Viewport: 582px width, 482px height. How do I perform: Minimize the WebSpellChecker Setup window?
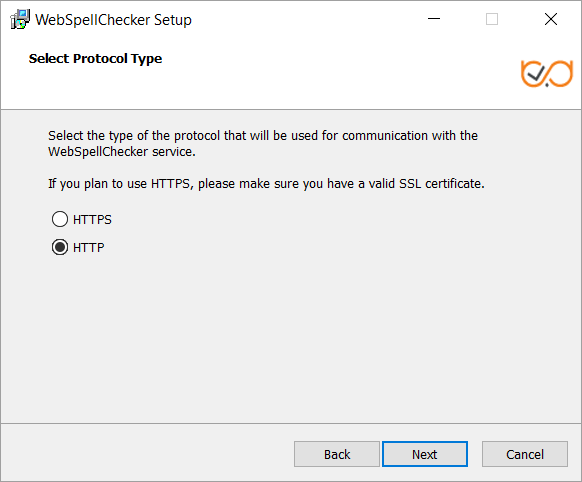(434, 19)
